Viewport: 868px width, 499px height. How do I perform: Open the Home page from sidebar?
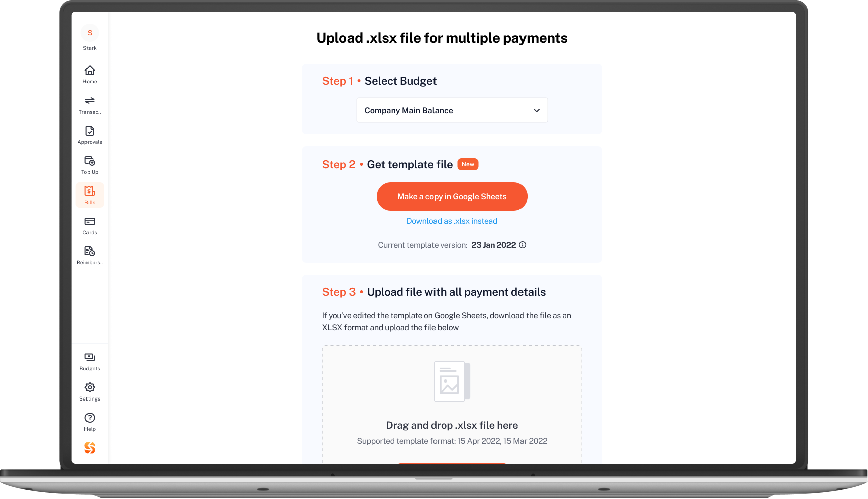tap(90, 74)
